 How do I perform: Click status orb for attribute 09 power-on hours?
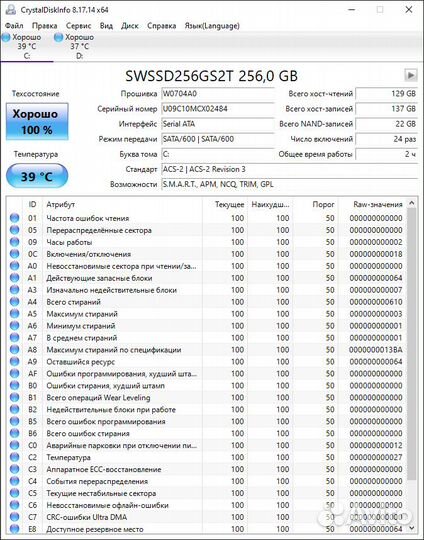(x=14, y=242)
